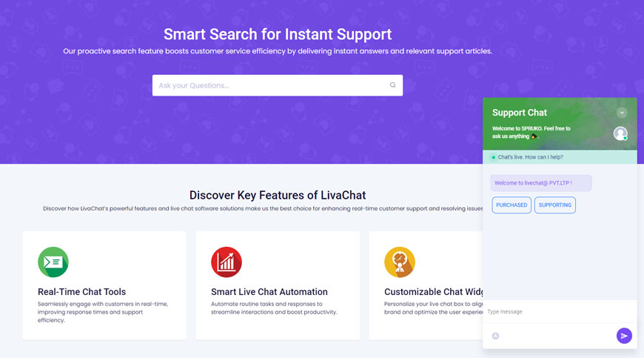The width and height of the screenshot is (644, 358).
Task: Send the chat message with the arrow button
Action: [624, 336]
